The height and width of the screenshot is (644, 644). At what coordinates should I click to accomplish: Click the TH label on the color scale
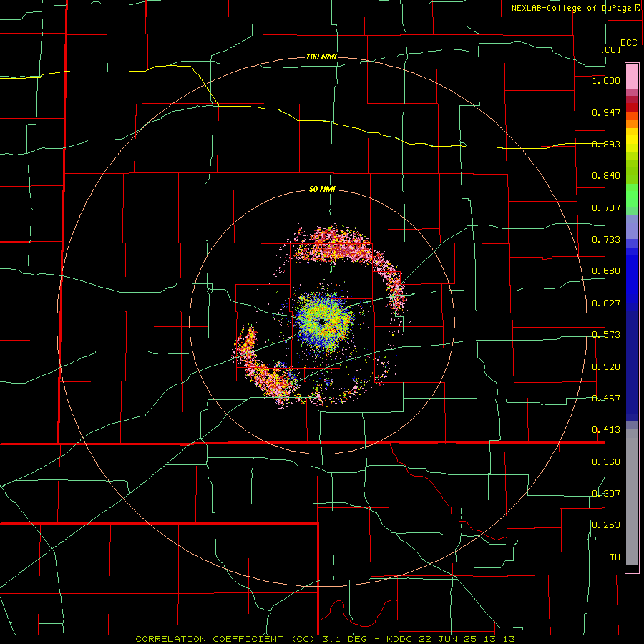[615, 557]
